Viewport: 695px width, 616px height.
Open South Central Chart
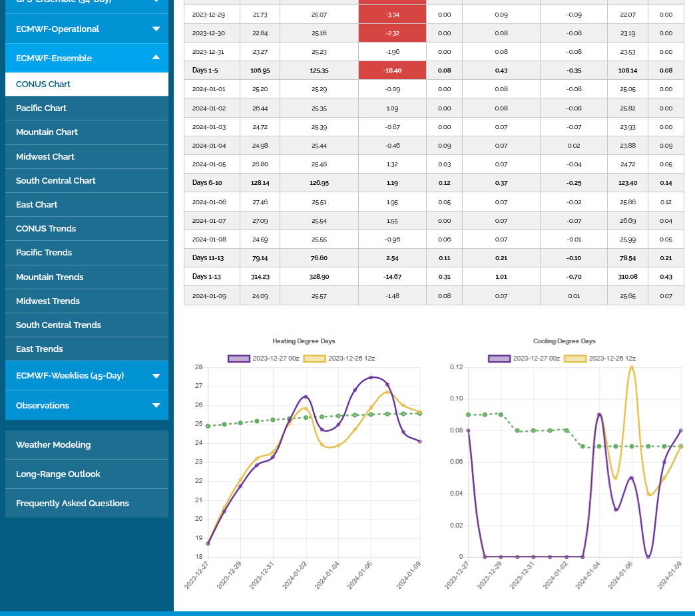tap(56, 181)
